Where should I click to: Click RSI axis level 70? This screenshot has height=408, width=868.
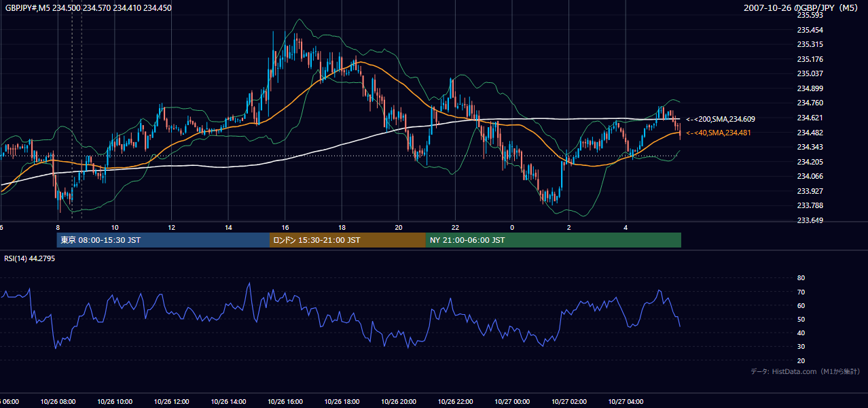tap(801, 292)
